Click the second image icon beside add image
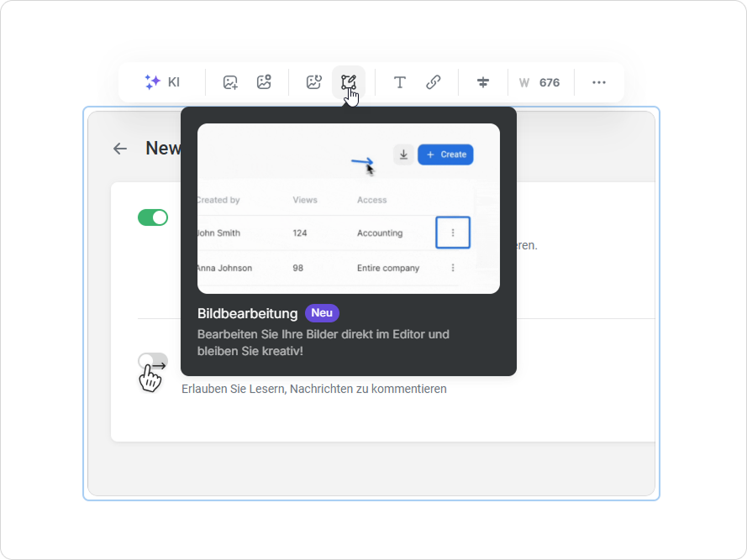Screen dimensions: 747x560 (x=264, y=82)
